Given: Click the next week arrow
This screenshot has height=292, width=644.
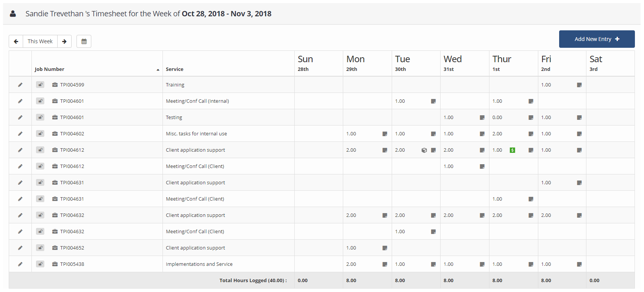Looking at the screenshot, I should [x=64, y=41].
